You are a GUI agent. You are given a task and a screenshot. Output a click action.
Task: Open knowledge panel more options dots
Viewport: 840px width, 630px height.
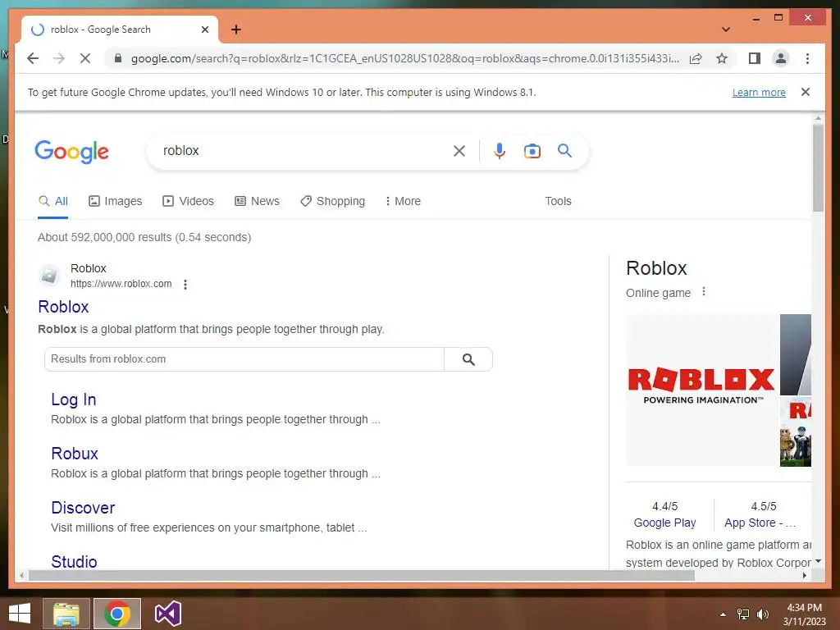[704, 292]
